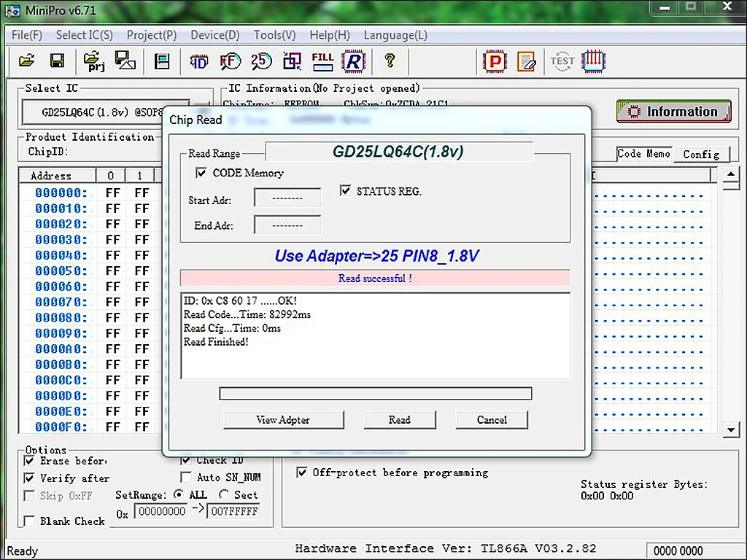The width and height of the screenshot is (747, 560).
Task: Click the IC list toolbar icon
Action: (x=162, y=61)
